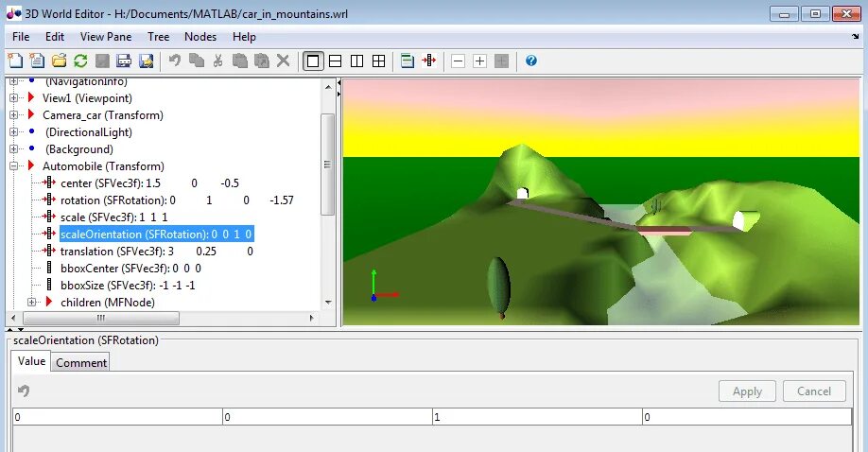This screenshot has height=452, width=868.
Task: Expand the children (MFNode) item
Action: tap(31, 302)
